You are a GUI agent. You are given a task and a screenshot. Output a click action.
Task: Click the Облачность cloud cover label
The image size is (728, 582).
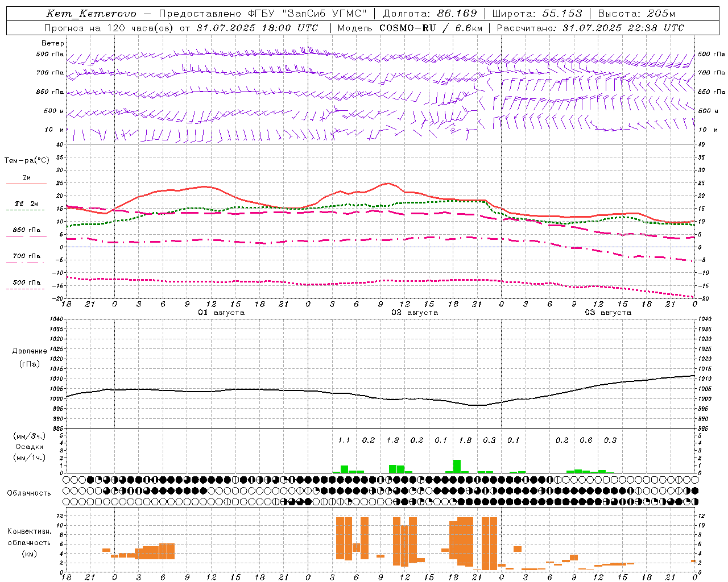click(x=29, y=493)
